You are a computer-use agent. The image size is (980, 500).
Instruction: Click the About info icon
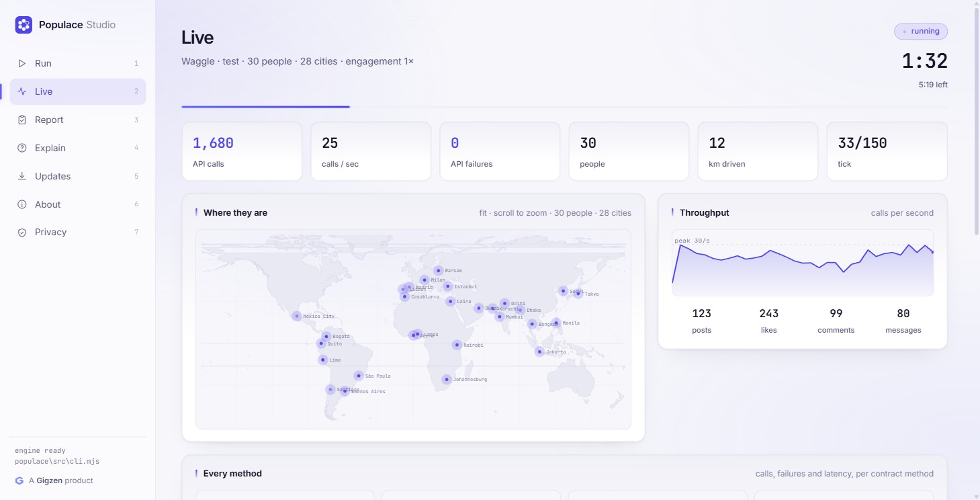pos(22,204)
